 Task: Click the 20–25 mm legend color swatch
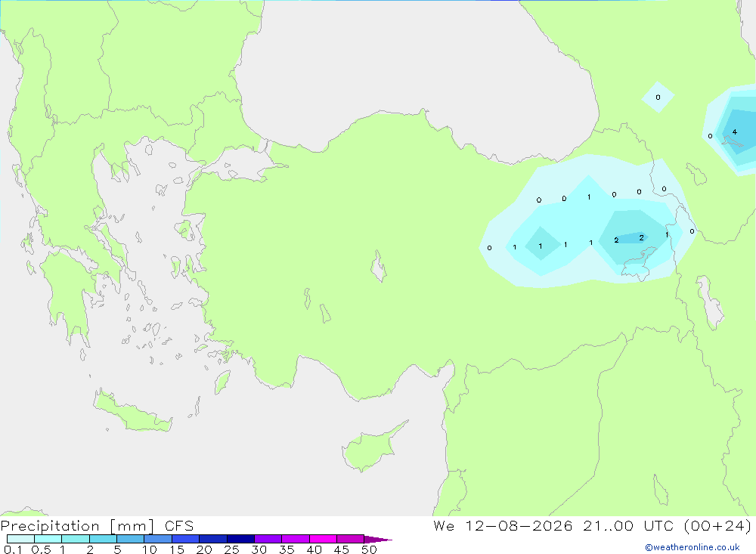213,539
